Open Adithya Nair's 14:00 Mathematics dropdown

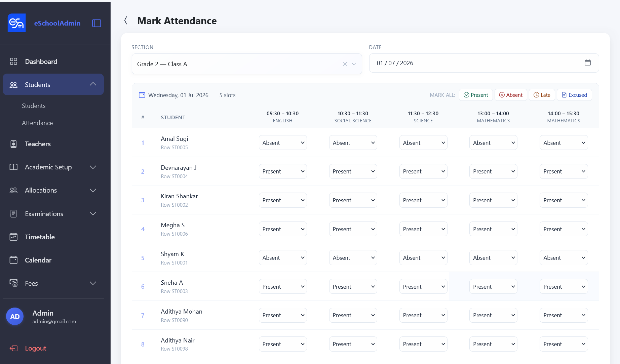coord(564,344)
